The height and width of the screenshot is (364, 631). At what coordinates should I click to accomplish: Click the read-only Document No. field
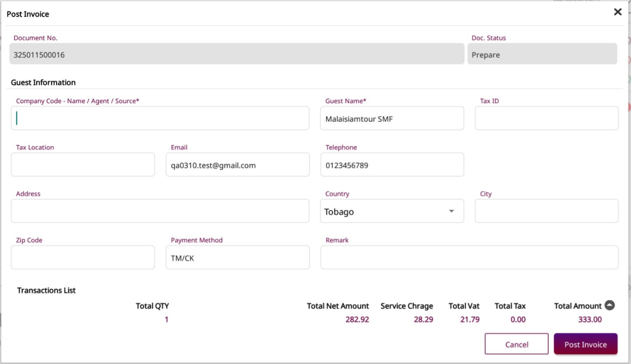236,54
